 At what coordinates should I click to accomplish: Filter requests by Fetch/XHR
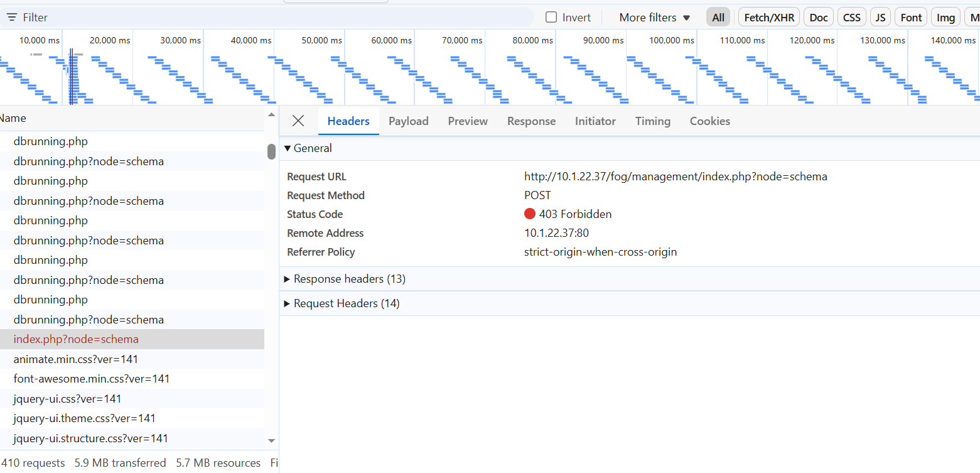point(769,18)
